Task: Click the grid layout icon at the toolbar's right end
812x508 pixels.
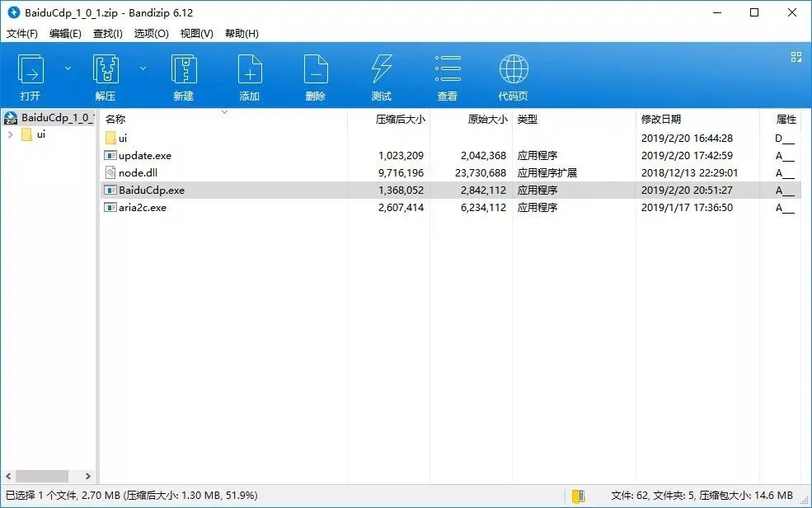Action: tap(796, 57)
